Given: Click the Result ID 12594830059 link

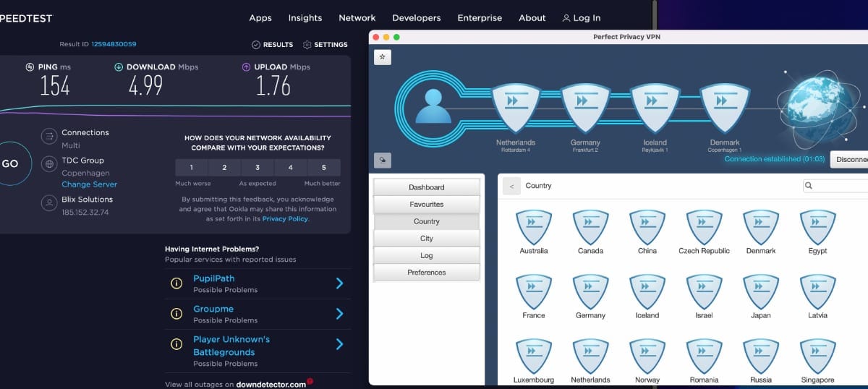Looking at the screenshot, I should tap(114, 45).
